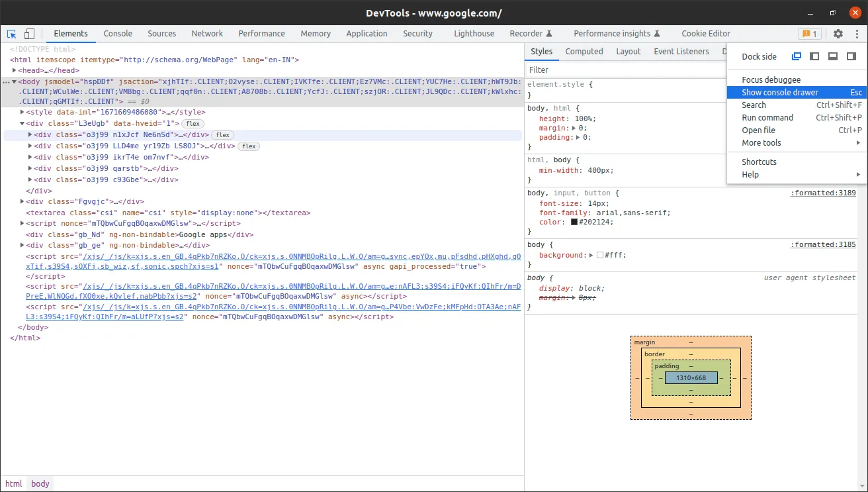Image resolution: width=868 pixels, height=492 pixels.
Task: Open the :formatted:3185 source link
Action: [823, 245]
